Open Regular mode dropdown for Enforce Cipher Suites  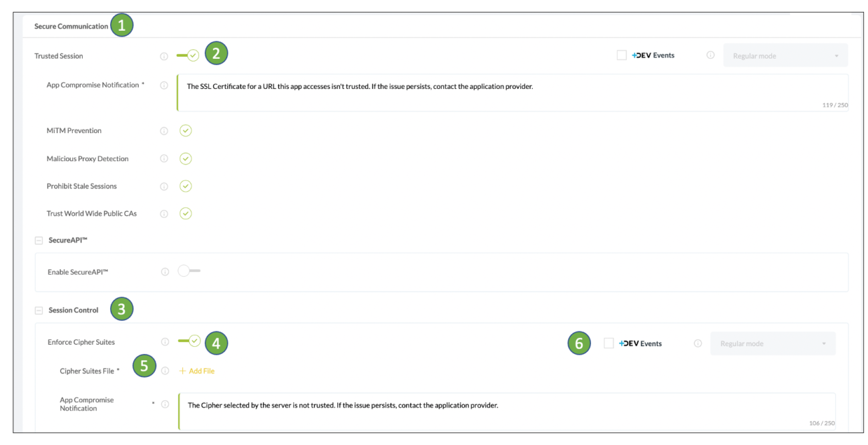tap(773, 343)
